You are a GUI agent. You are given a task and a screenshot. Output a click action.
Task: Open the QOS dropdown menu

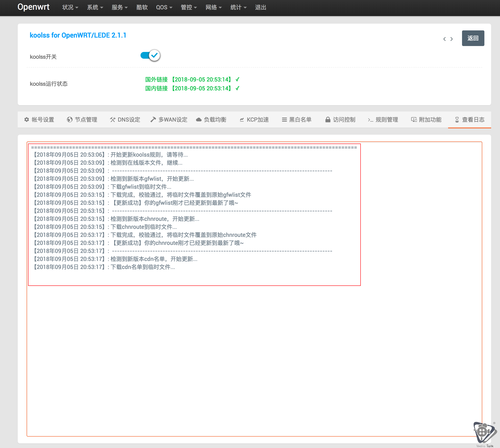164,7
